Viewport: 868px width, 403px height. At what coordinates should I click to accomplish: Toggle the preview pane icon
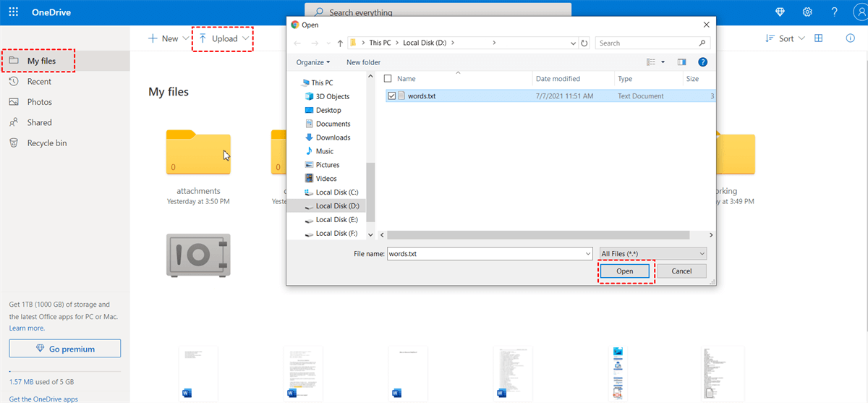[x=681, y=62]
